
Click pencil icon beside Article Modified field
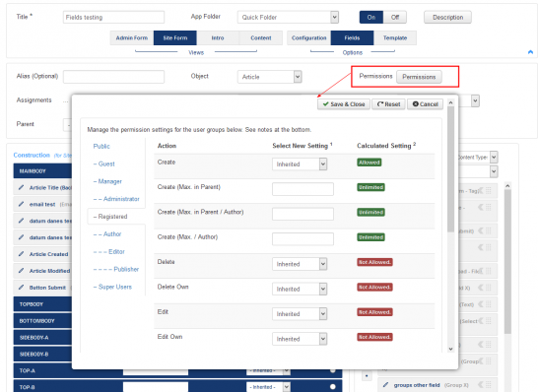click(x=22, y=271)
